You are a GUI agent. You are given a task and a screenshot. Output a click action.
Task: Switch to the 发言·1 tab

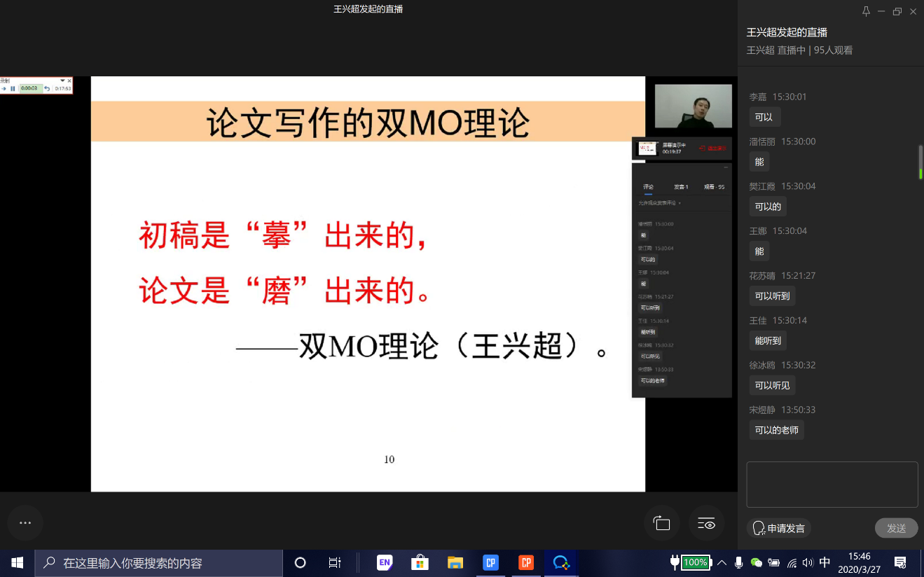tap(681, 187)
